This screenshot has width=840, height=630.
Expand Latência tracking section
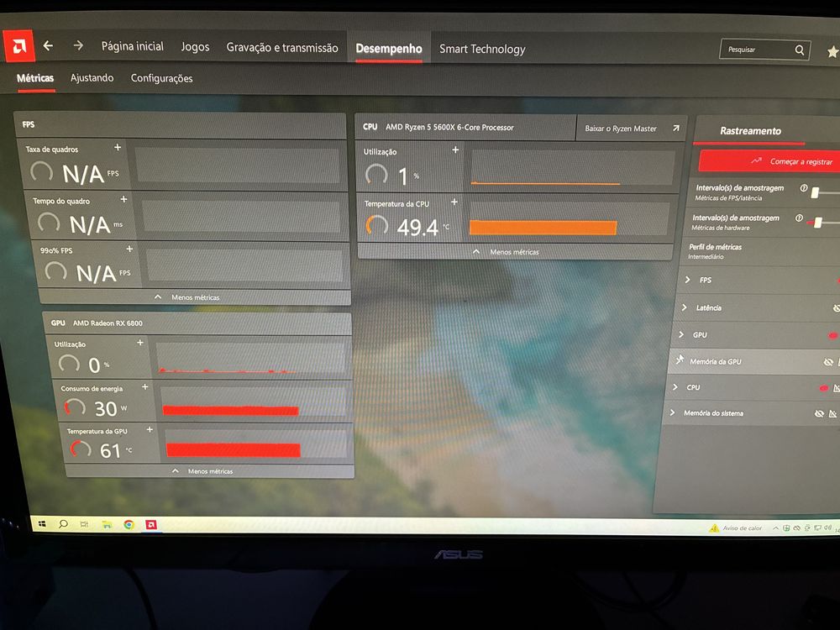point(684,307)
